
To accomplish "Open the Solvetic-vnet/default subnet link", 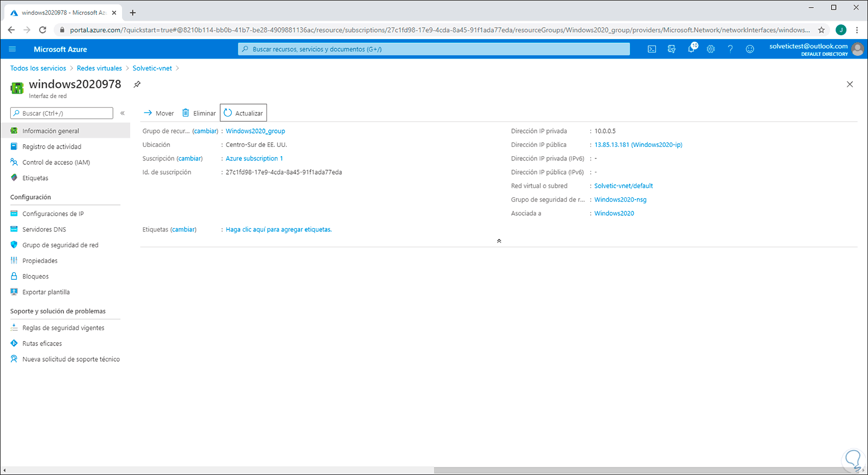I will [624, 186].
